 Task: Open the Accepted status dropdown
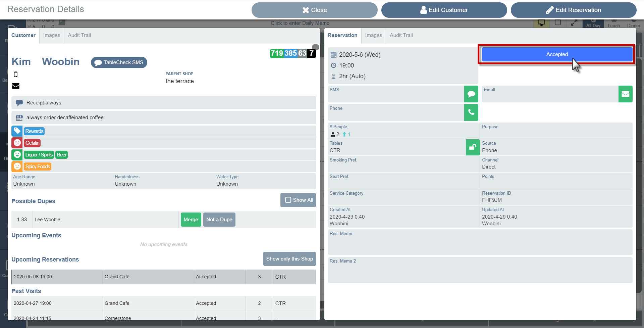coord(557,54)
